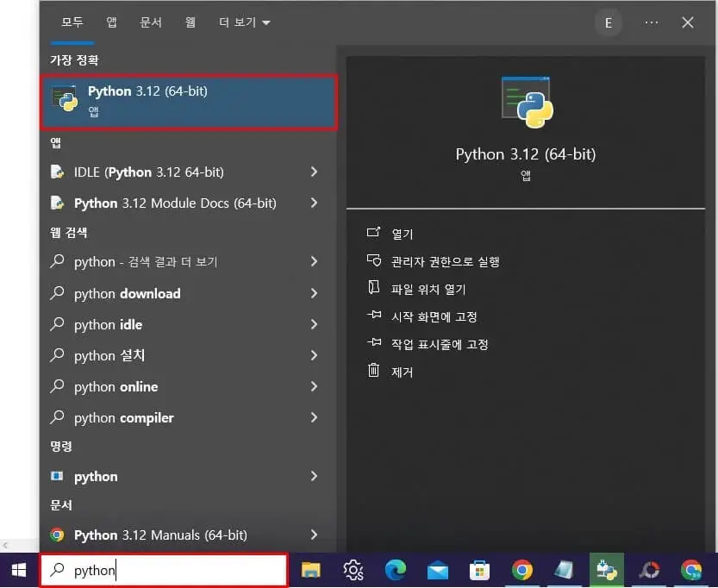Open Microsoft Store from the taskbar
Screen dimensions: 718x588
click(x=479, y=570)
